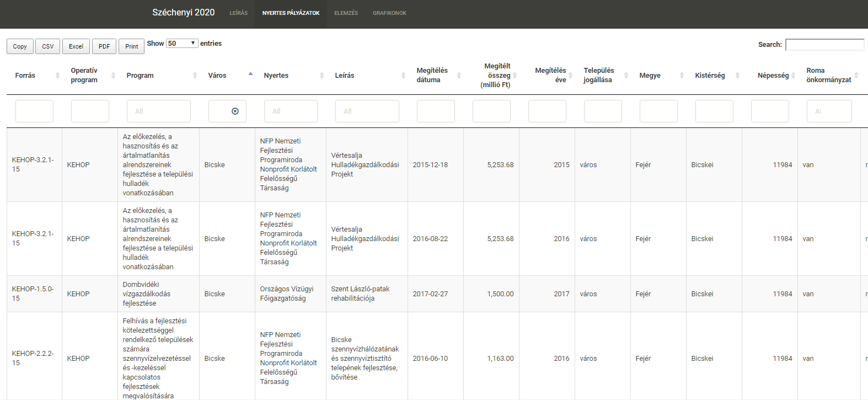Sort table by Forrás column

click(57, 76)
